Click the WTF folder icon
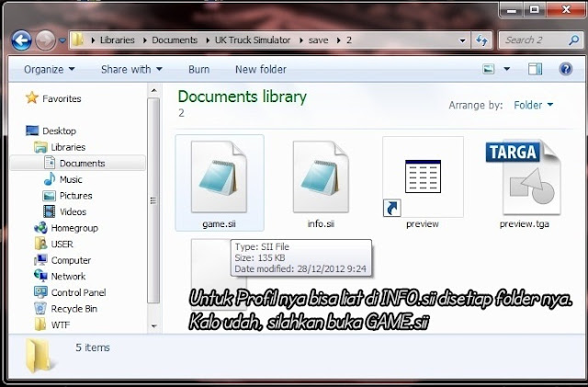 click(x=40, y=324)
